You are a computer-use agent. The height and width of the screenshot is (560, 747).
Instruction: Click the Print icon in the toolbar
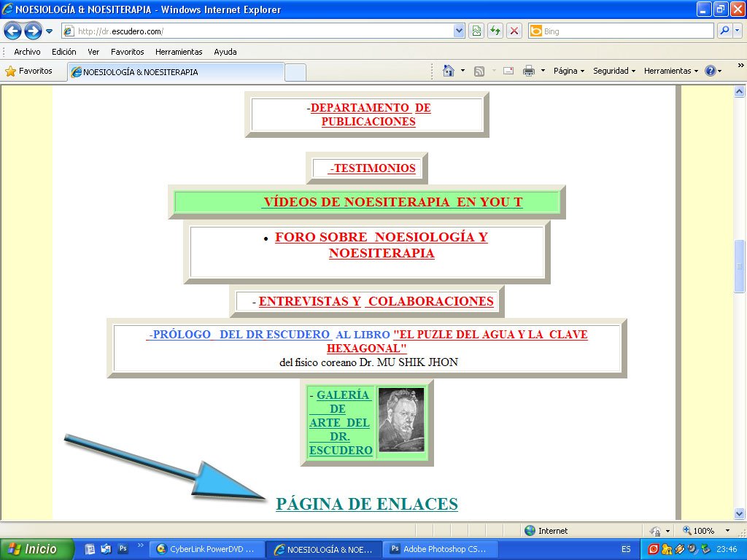[529, 71]
